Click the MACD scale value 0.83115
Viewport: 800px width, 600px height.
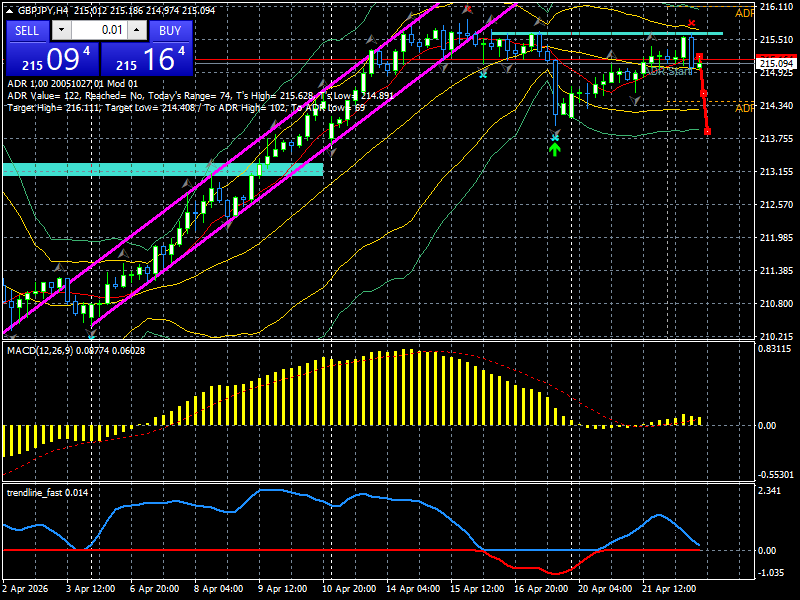(x=776, y=349)
